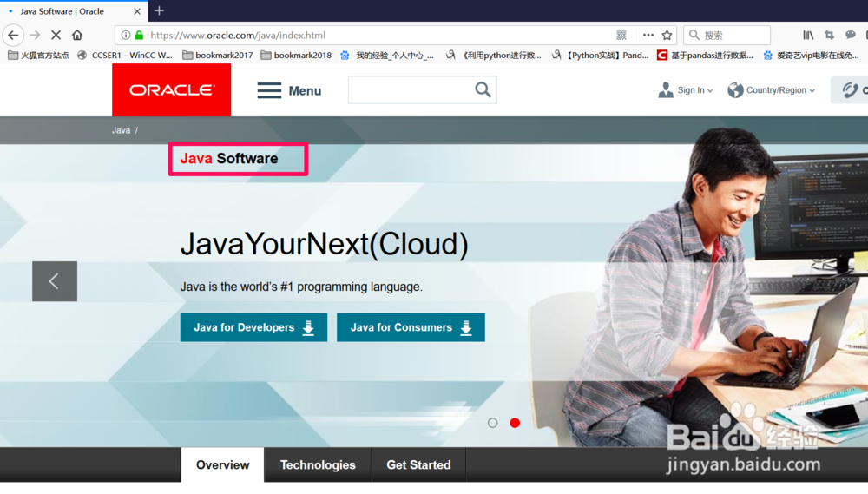
Task: Click the JavaYourNext(Cloud) headline
Action: point(325,244)
